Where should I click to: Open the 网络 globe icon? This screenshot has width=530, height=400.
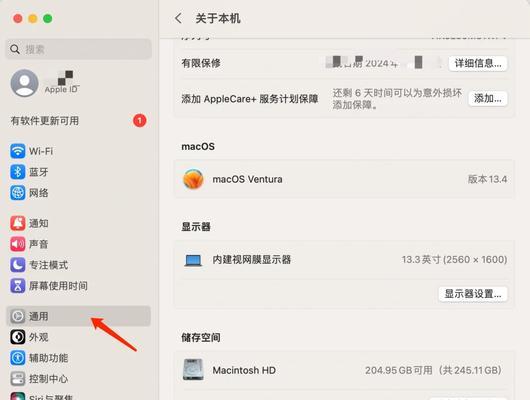pos(18,193)
